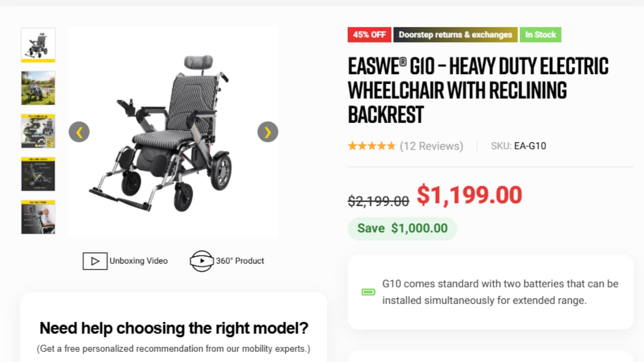Click the Save $1,000.00 pill
Screen dimensions: 644x362
[402, 228]
